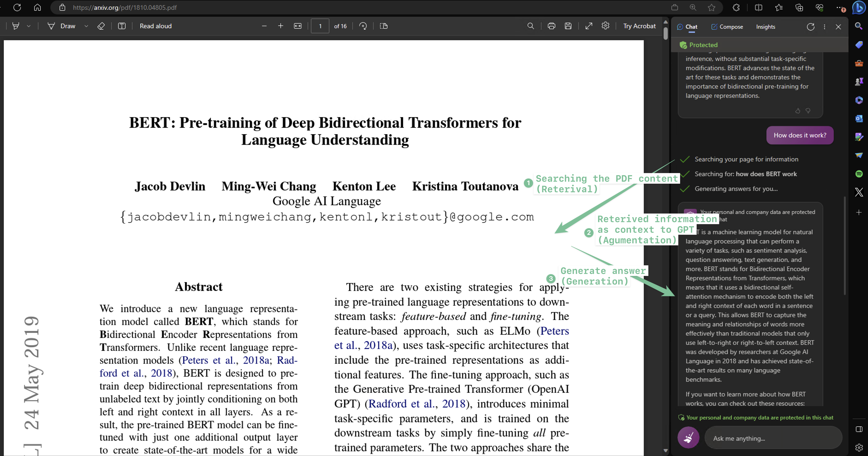Add a sidebar app with plus
This screenshot has height=456, width=868.
point(859,212)
